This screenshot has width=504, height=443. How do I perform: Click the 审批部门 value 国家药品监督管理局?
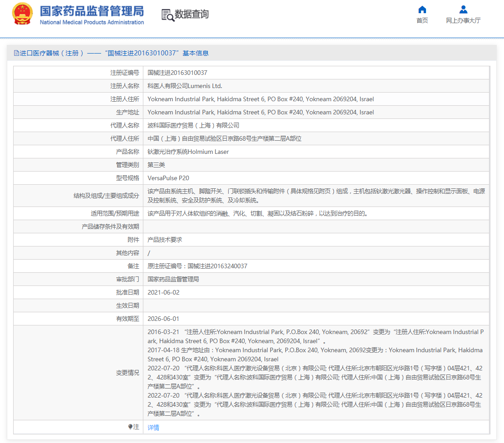[x=173, y=279]
